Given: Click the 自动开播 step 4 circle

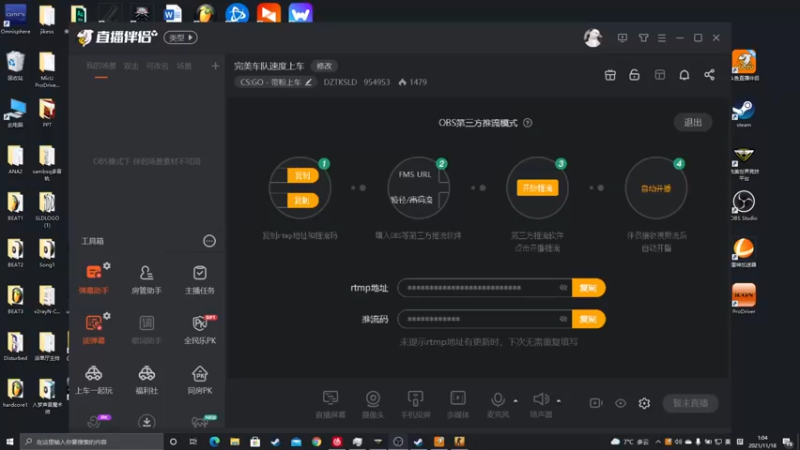Looking at the screenshot, I should click(x=656, y=188).
